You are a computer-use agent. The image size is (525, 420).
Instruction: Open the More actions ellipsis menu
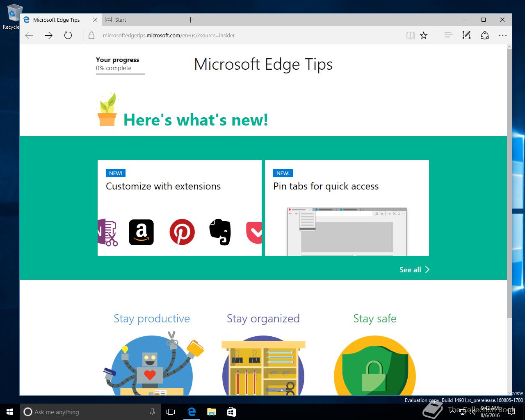(x=503, y=36)
